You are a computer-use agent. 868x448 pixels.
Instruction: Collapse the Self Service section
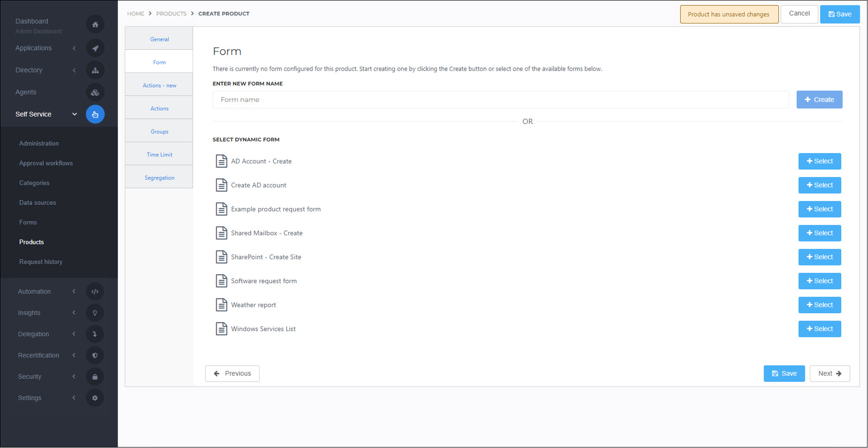pyautogui.click(x=74, y=114)
